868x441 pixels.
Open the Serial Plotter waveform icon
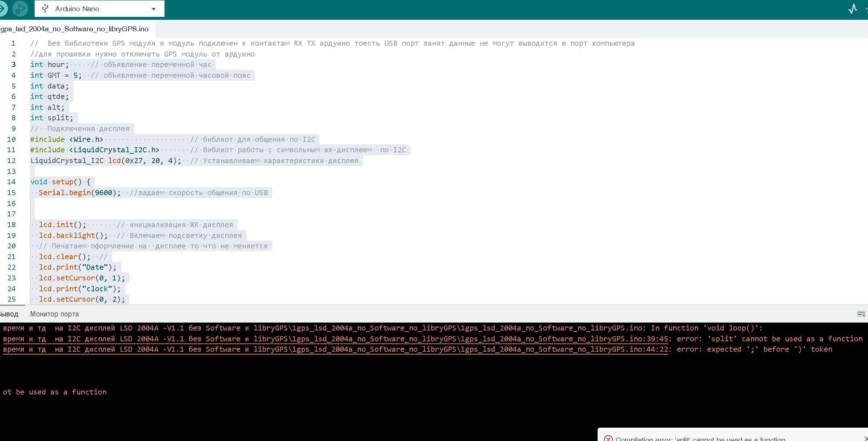[x=853, y=9]
